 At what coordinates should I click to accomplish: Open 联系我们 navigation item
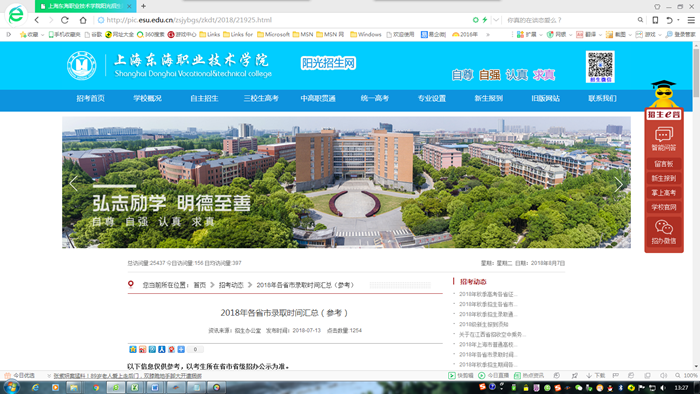602,98
